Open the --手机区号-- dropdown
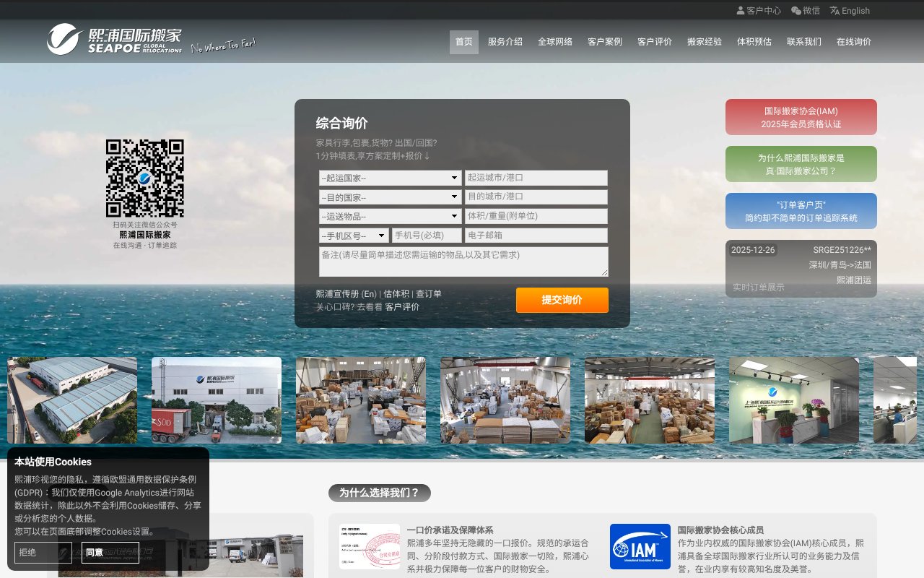Image resolution: width=924 pixels, height=578 pixels. click(354, 235)
